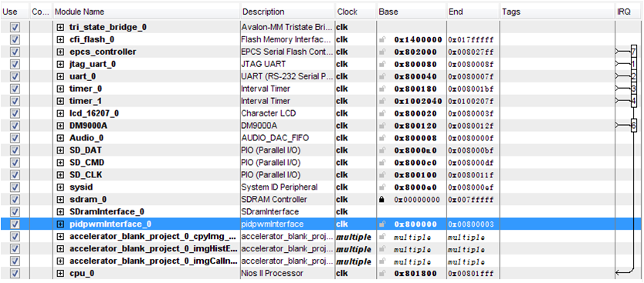The width and height of the screenshot is (644, 283).
Task: Select Nios II Processor description
Action: click(x=272, y=274)
